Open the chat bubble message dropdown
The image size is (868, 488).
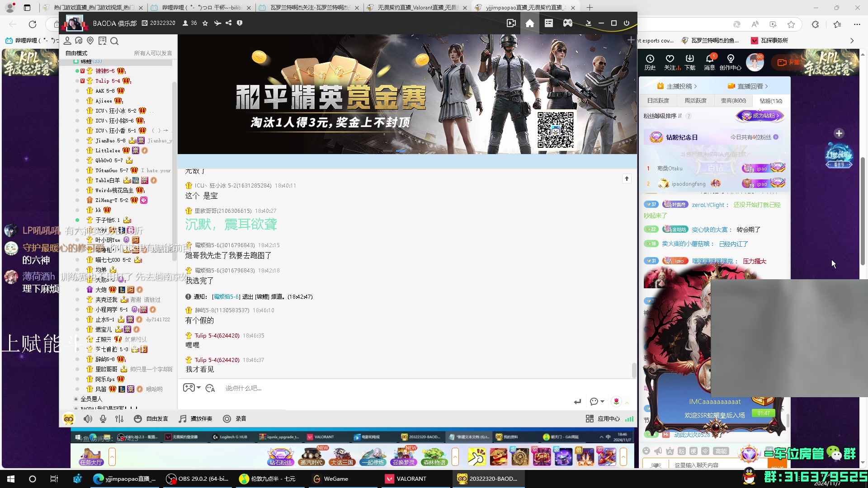(x=597, y=402)
